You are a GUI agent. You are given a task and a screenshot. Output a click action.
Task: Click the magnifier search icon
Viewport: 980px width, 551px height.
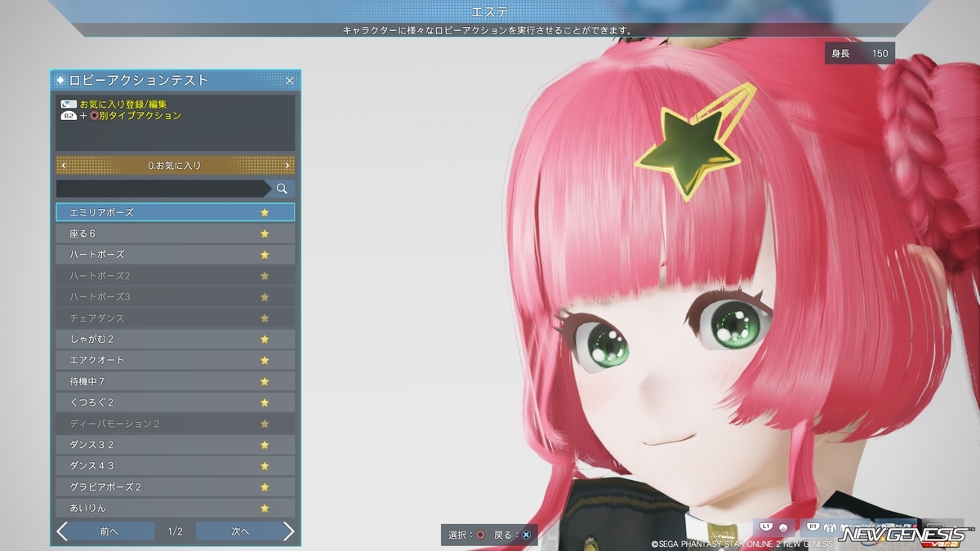(282, 189)
